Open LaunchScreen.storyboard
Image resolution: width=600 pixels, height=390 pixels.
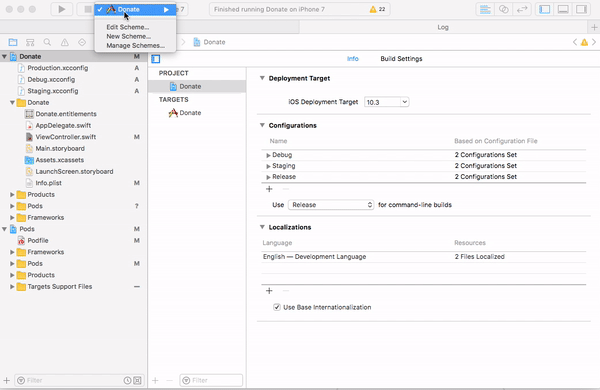[74, 171]
